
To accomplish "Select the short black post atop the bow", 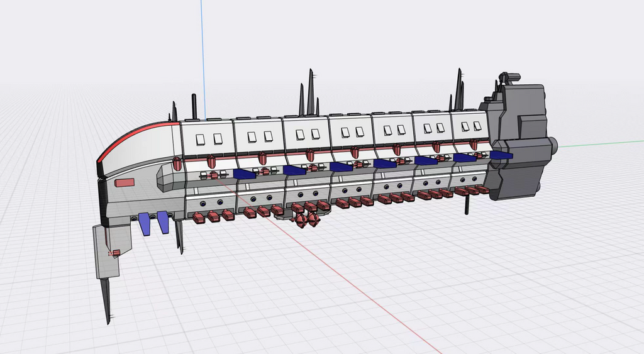I will pyautogui.click(x=194, y=106).
